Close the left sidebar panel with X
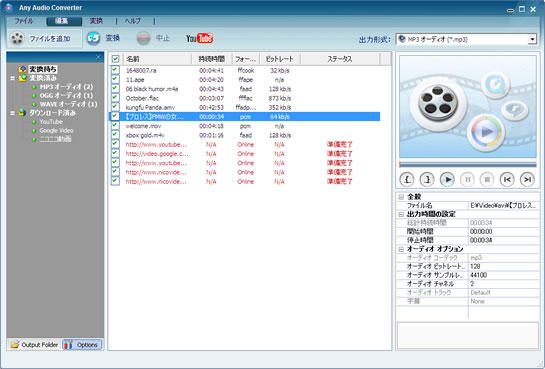 pos(98,57)
